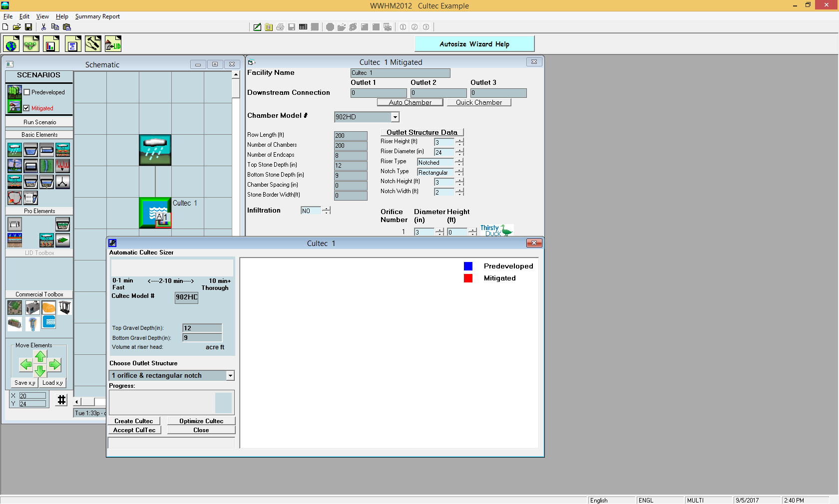The width and height of the screenshot is (839, 504).
Task: Open the Chamber Model 902HD dropdown
Action: tap(395, 117)
